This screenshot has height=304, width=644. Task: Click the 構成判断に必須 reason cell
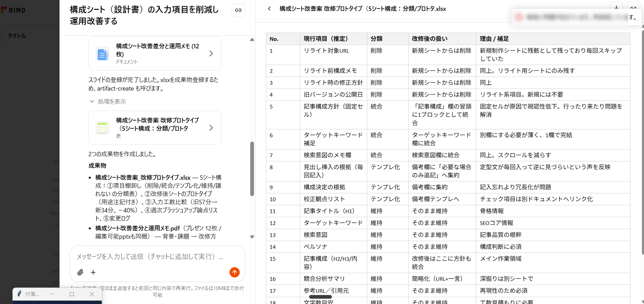coord(553,247)
